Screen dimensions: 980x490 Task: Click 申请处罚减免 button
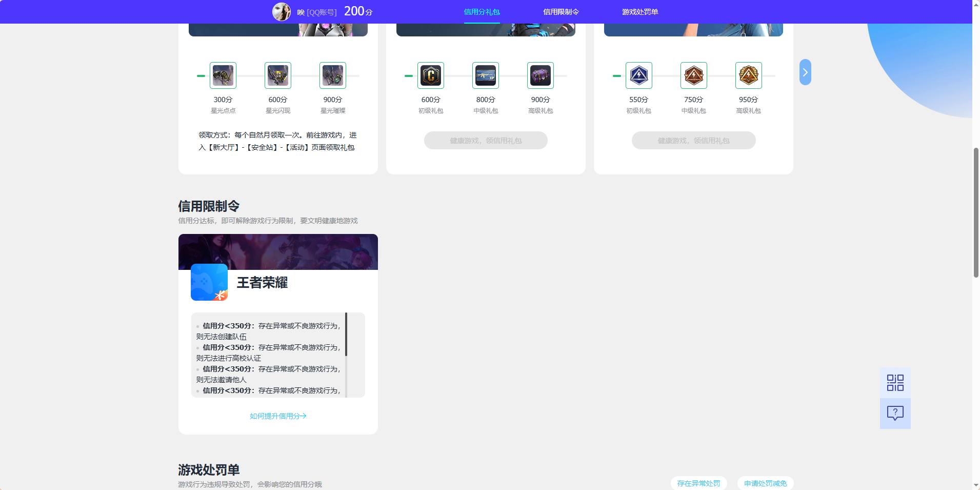pos(765,483)
